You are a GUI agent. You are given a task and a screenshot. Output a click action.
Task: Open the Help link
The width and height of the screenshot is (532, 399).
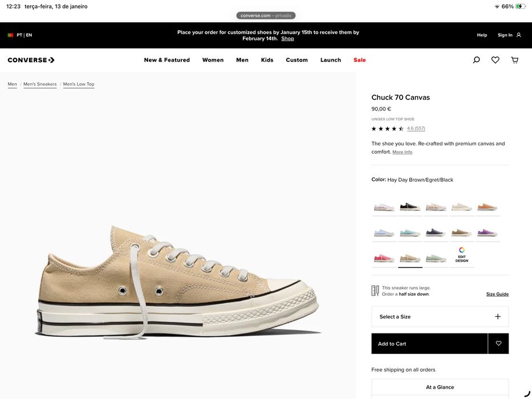tap(482, 35)
